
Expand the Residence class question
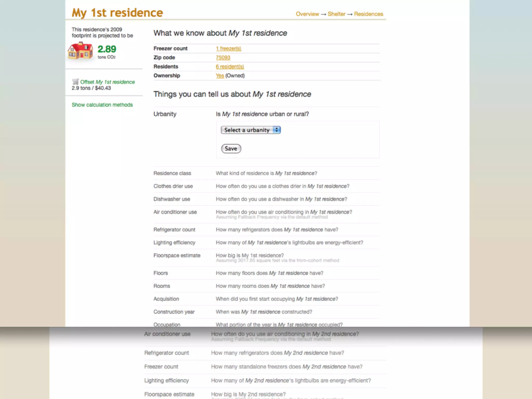[x=266, y=173]
